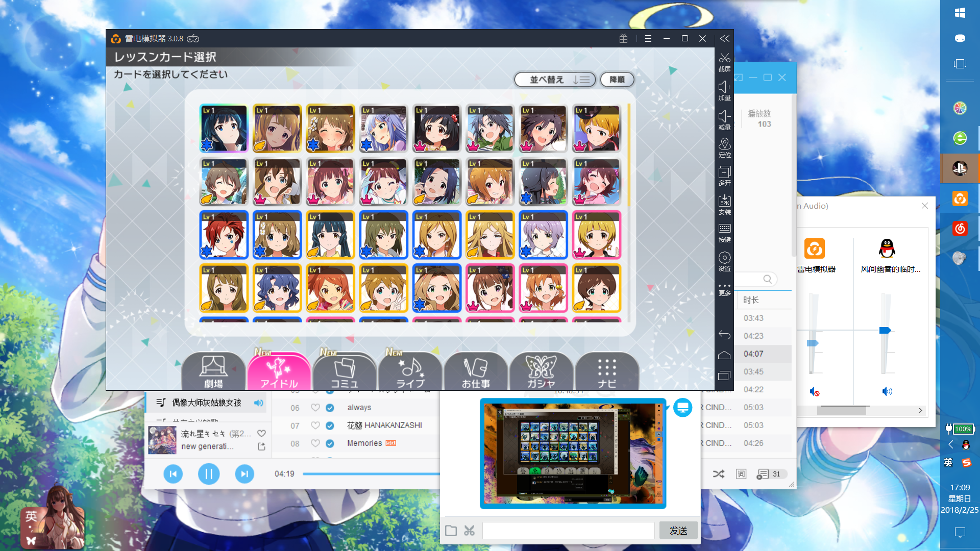Switch to the 劇場 theater tab
The image size is (980, 551).
213,371
